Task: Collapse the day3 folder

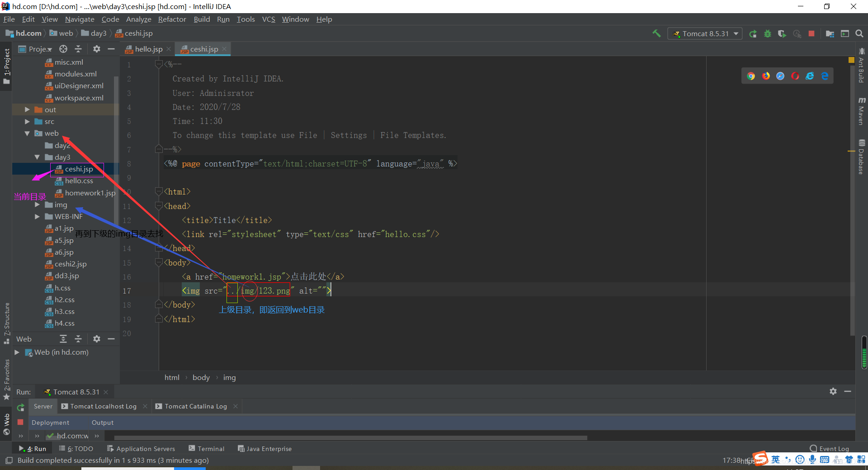Action: pyautogui.click(x=37, y=157)
